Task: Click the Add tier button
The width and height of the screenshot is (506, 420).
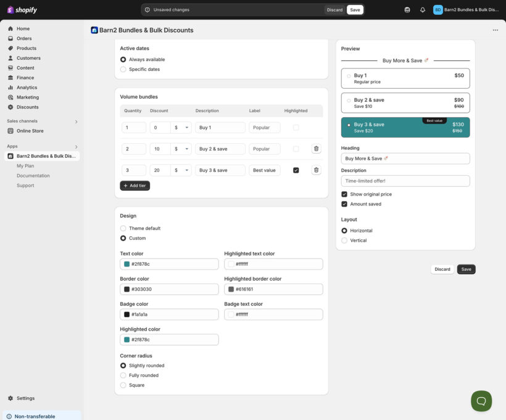Action: pos(135,186)
